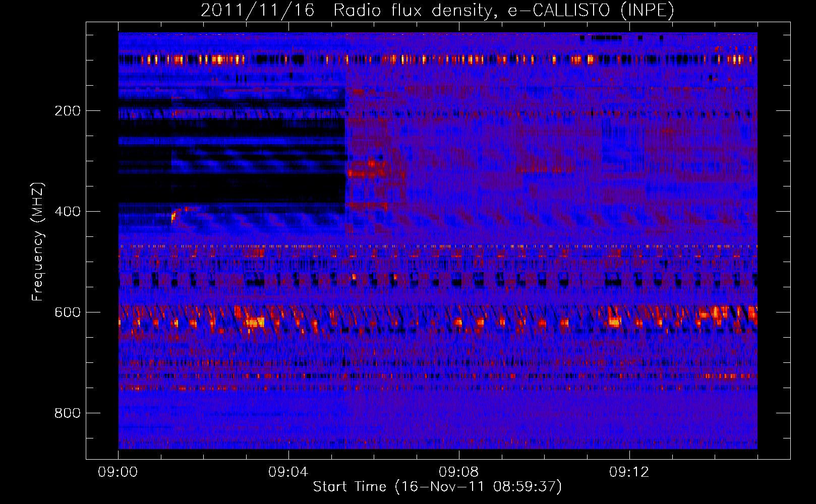This screenshot has height=504, width=816.
Task: Click the 200 frequency tick label
Action: pyautogui.click(x=68, y=111)
